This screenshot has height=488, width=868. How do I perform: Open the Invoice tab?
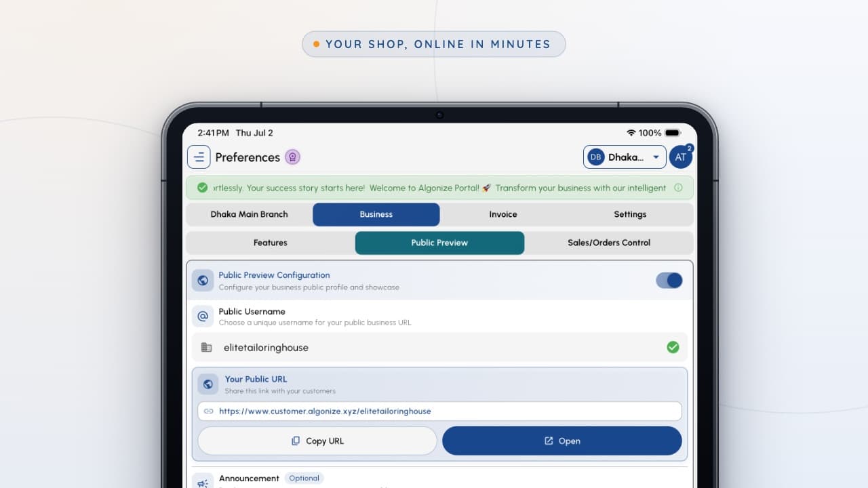point(503,214)
